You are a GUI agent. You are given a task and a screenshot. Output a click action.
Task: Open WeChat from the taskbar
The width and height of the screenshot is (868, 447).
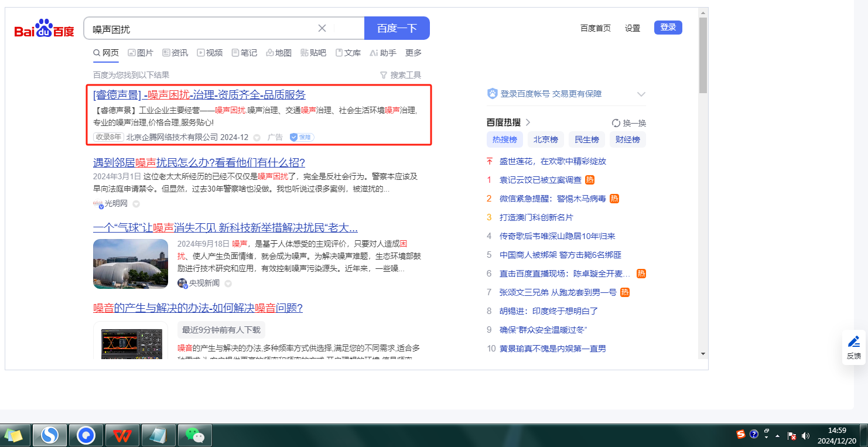click(194, 435)
